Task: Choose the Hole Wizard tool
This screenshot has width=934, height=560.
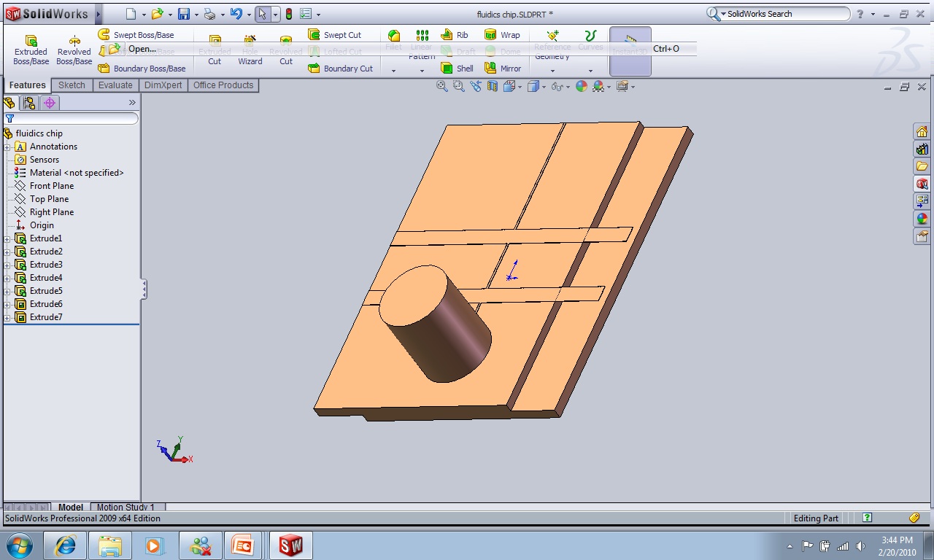Action: [250, 50]
